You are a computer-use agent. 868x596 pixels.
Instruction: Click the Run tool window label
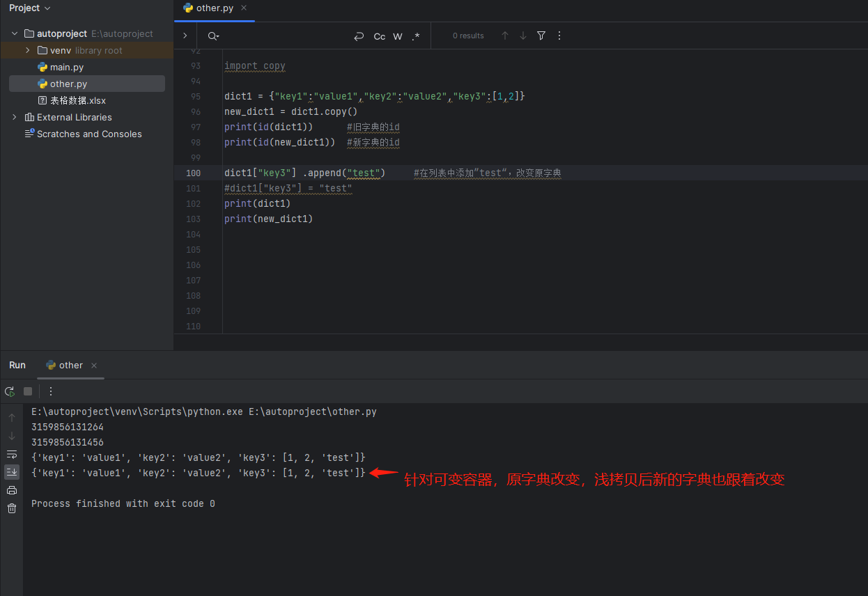click(17, 365)
